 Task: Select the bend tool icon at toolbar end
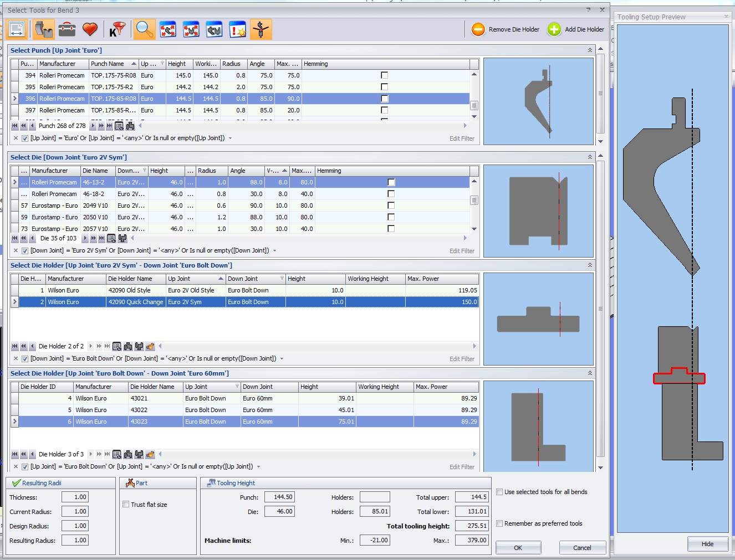(261, 29)
